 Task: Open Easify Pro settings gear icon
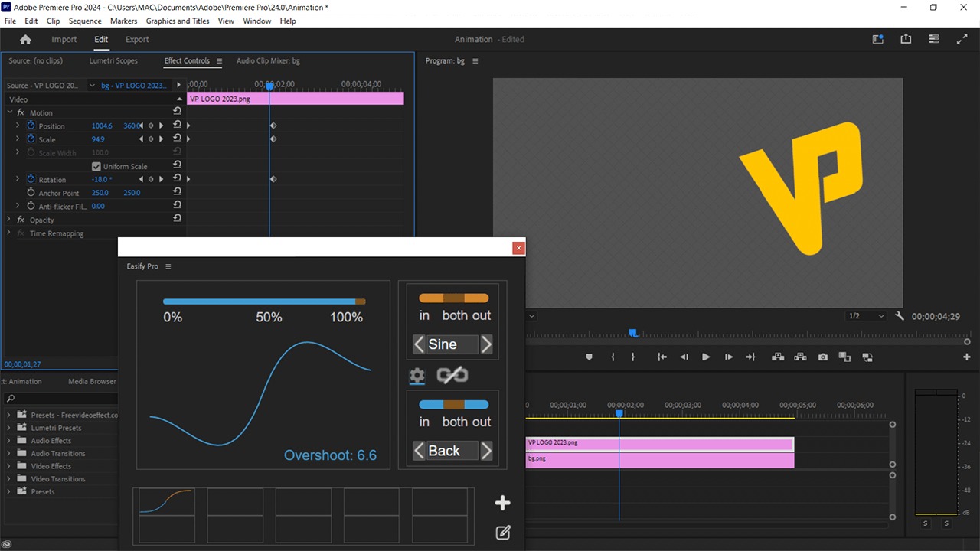(x=416, y=375)
